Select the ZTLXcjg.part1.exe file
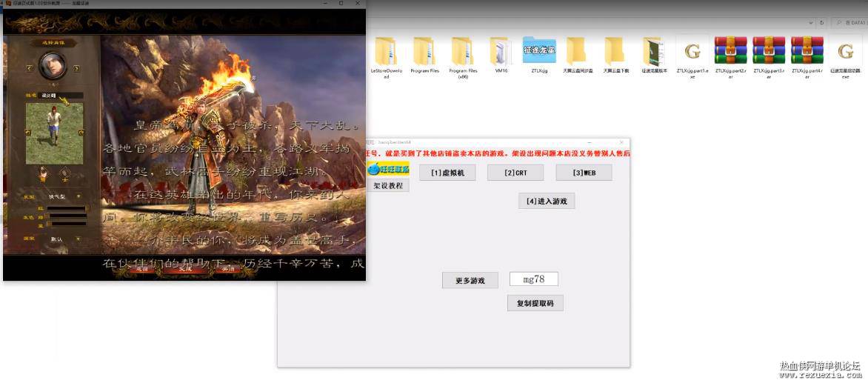The image size is (868, 386). (x=692, y=57)
